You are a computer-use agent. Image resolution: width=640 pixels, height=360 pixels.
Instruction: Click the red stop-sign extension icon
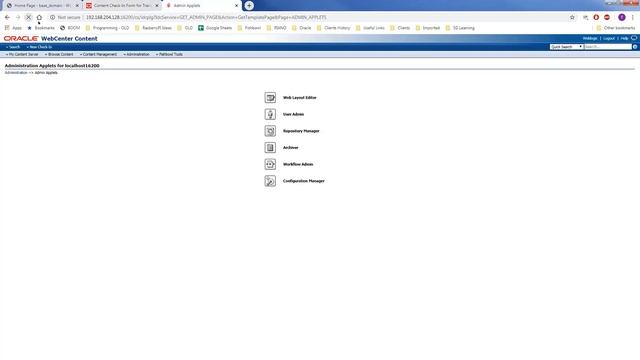[607, 17]
